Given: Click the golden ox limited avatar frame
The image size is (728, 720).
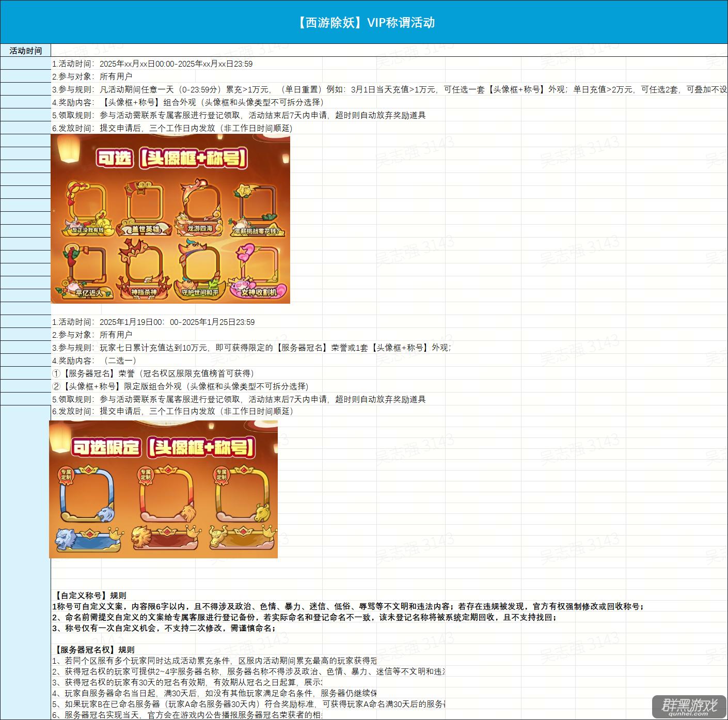Looking at the screenshot, I should coord(243,495).
